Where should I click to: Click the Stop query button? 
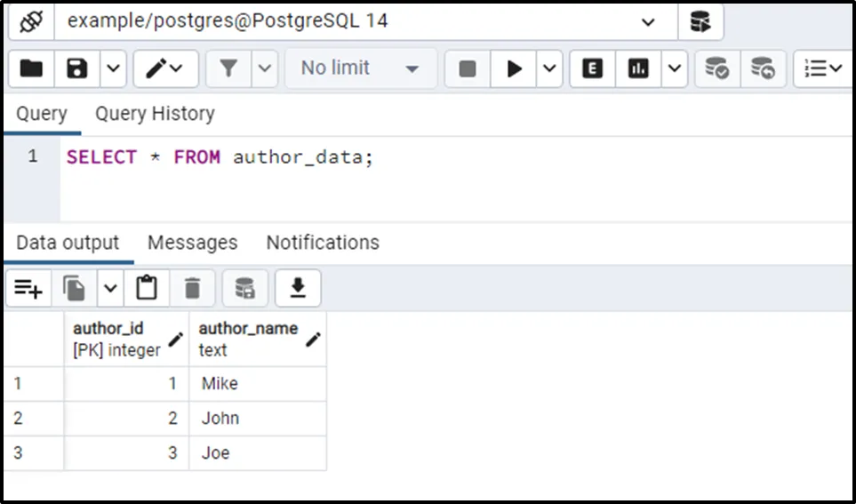(468, 68)
